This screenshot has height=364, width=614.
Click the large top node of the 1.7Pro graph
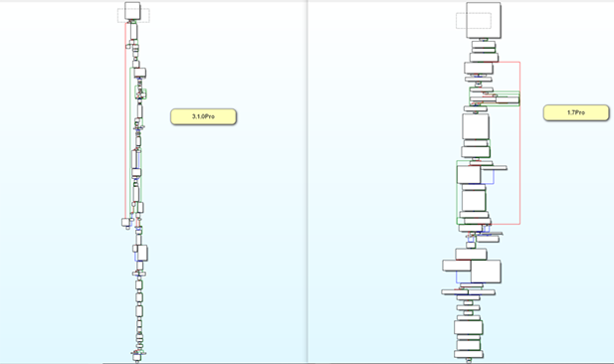click(x=484, y=20)
